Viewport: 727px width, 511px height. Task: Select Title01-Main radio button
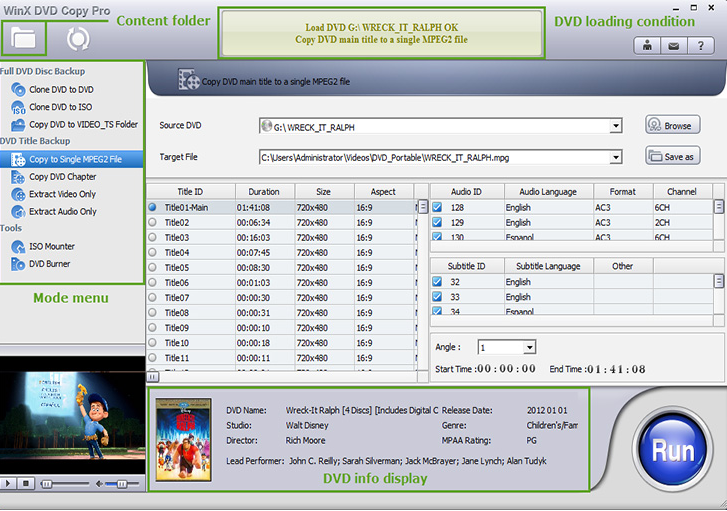[152, 207]
